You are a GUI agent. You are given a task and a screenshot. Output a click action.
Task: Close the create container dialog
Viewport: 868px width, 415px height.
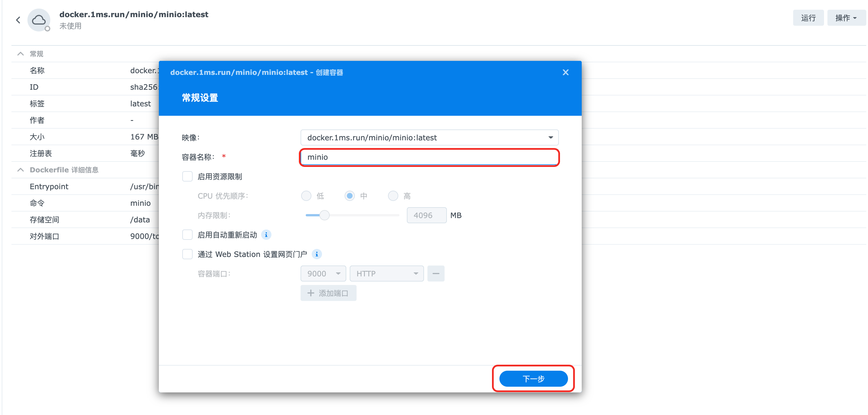click(566, 73)
